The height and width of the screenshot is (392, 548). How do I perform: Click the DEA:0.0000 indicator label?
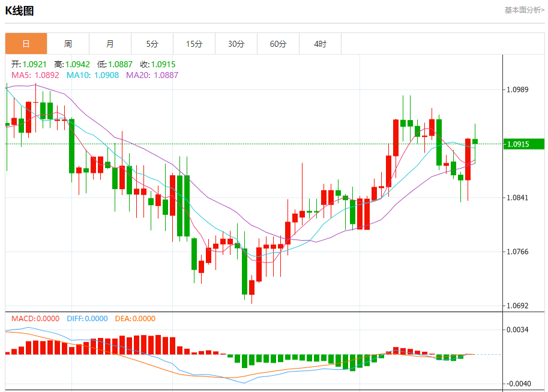(x=135, y=319)
